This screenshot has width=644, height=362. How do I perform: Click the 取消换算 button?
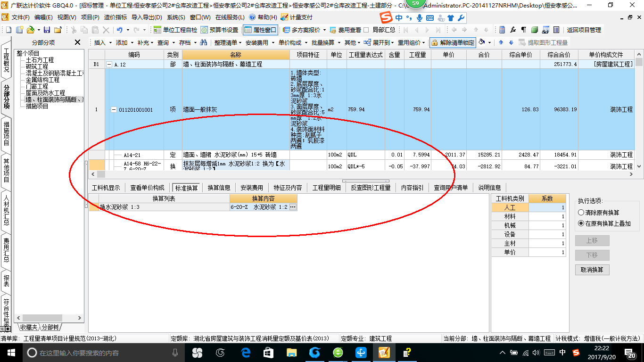coord(592,270)
